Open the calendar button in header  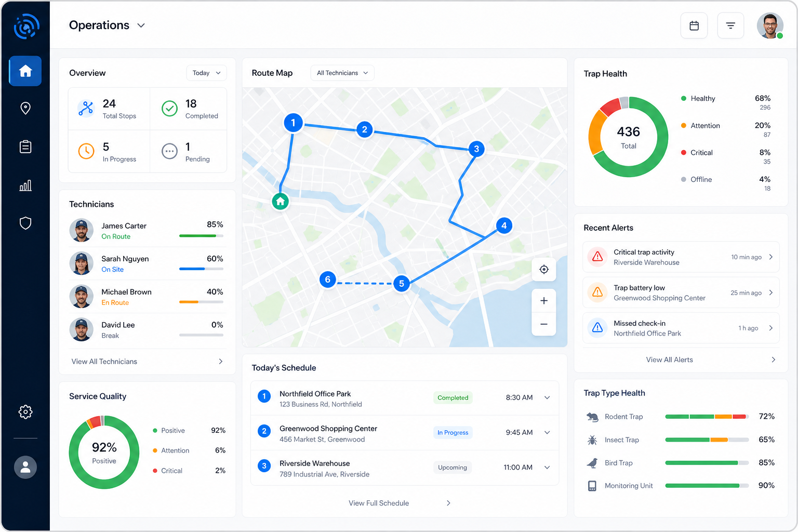pos(694,25)
